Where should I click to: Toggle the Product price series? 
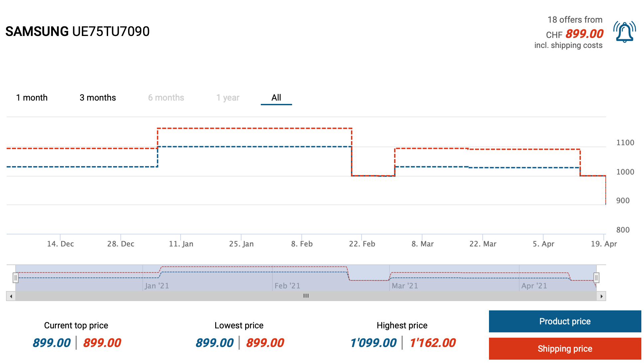[x=565, y=321]
